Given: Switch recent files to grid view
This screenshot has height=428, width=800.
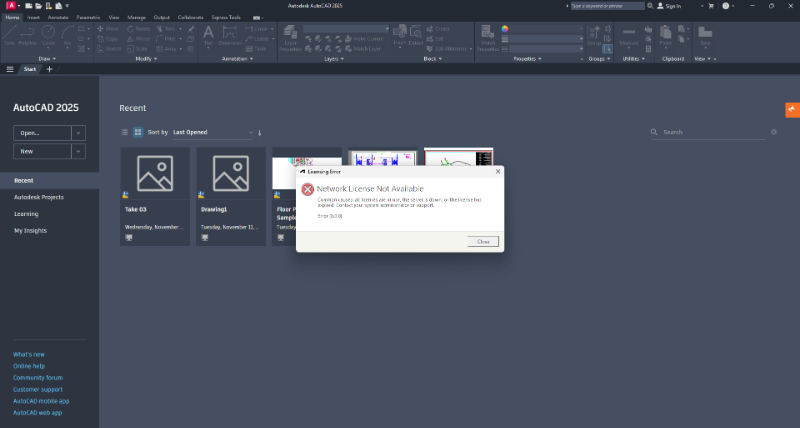Looking at the screenshot, I should [138, 132].
